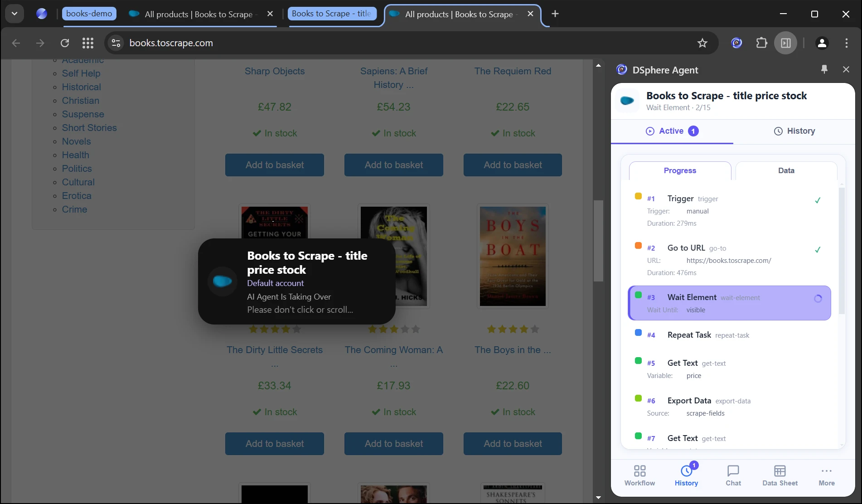The width and height of the screenshot is (862, 504).
Task: Open the apps grid icon
Action: click(x=88, y=43)
